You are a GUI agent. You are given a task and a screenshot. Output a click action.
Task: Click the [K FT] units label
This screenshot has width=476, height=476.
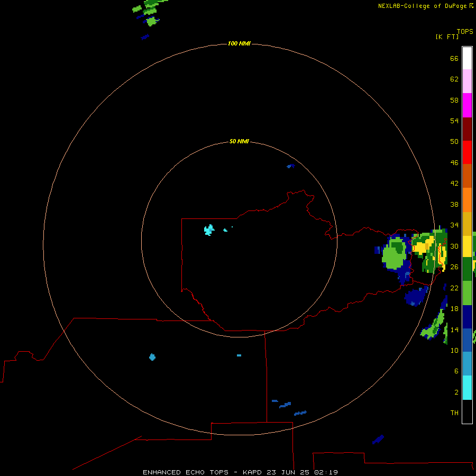[x=447, y=36]
